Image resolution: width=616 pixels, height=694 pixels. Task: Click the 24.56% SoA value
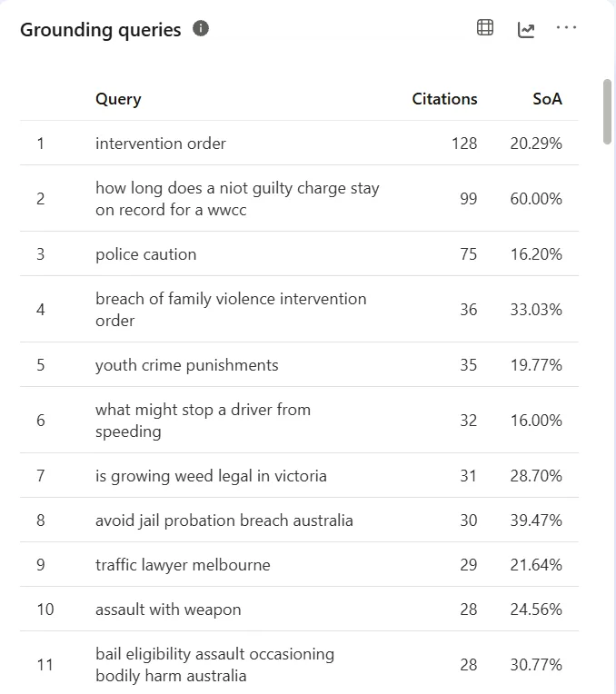[536, 610]
